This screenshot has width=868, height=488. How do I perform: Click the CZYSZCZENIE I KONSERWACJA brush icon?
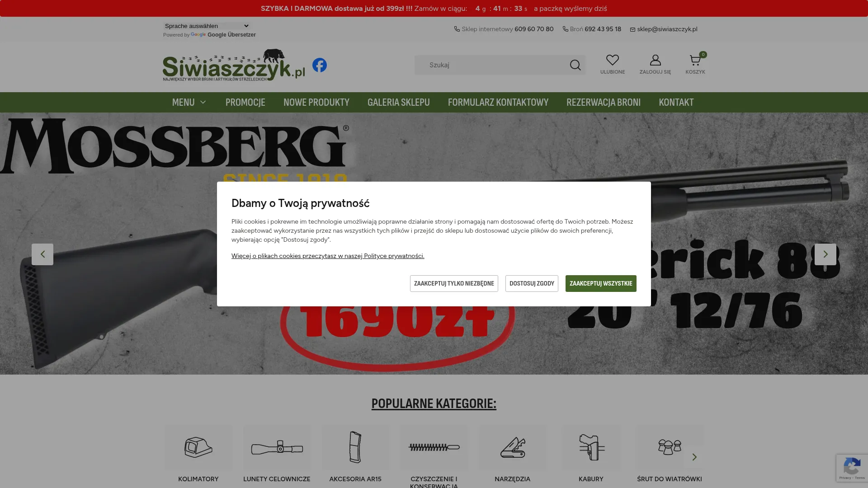point(434,447)
